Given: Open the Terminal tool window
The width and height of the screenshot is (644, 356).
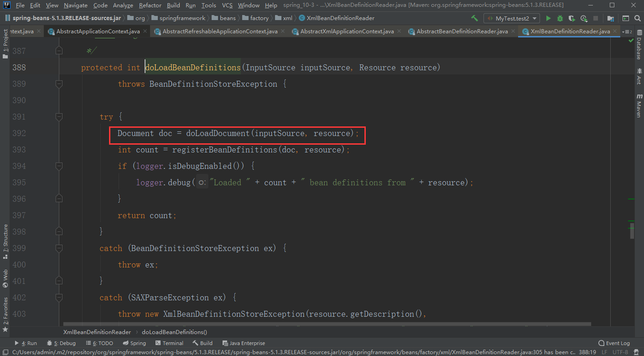Looking at the screenshot, I should [x=169, y=343].
